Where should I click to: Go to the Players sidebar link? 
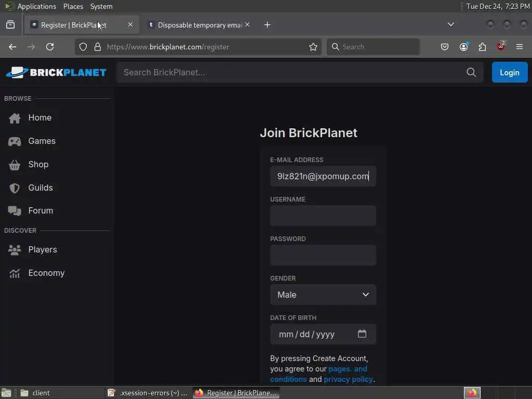[43, 250]
